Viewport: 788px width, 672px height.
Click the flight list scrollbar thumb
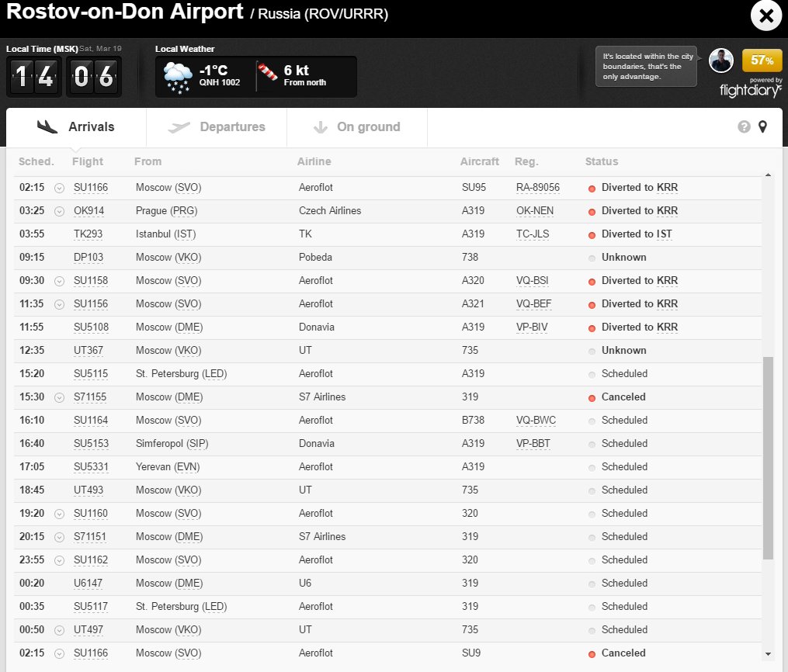click(767, 458)
